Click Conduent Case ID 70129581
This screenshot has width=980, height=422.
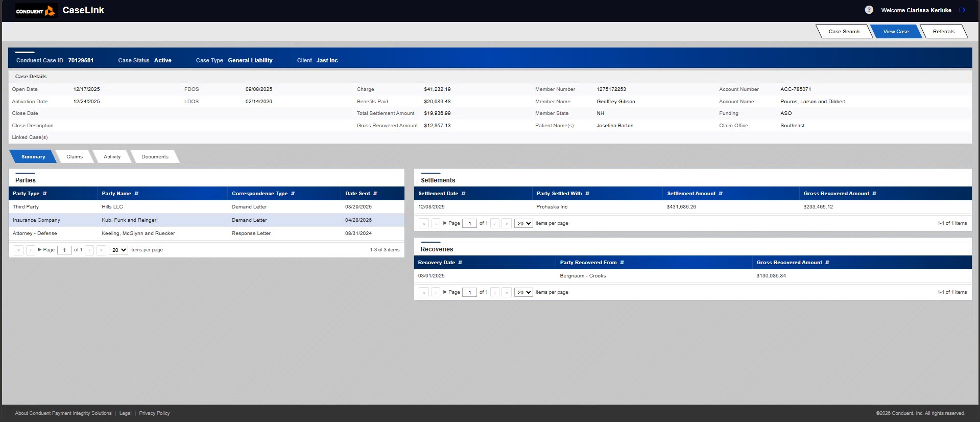coord(81,60)
